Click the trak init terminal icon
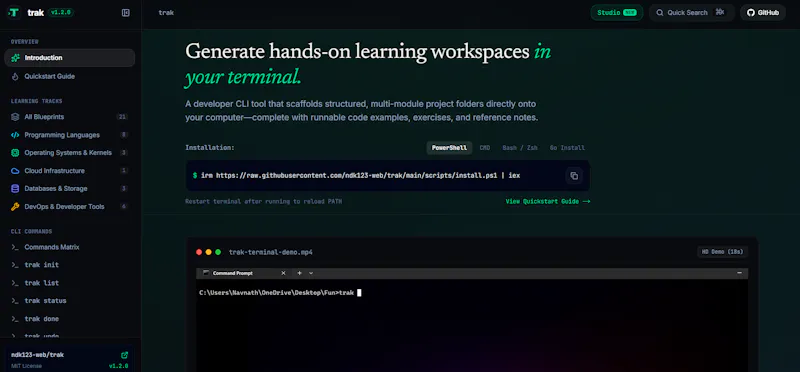Screen dimensions: 800x372 pyautogui.click(x=15, y=265)
